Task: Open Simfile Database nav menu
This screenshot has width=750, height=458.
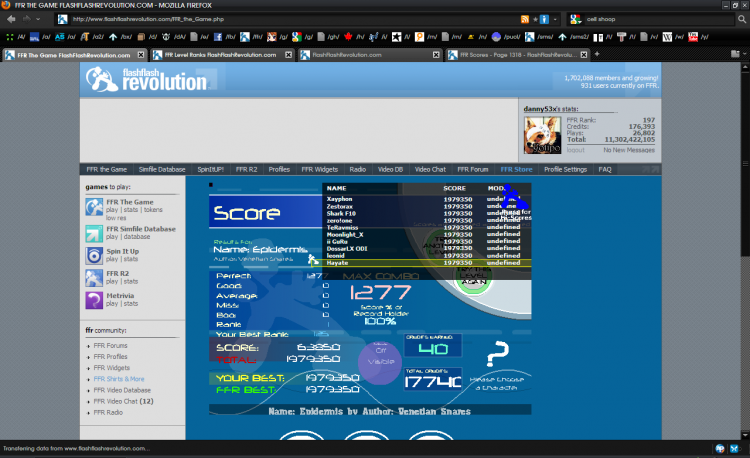Action: [x=162, y=169]
